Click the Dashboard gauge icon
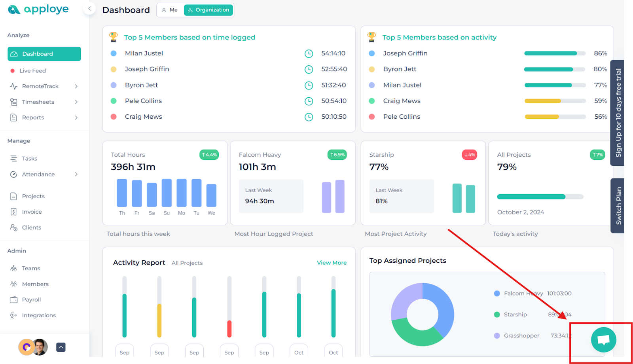 click(14, 54)
